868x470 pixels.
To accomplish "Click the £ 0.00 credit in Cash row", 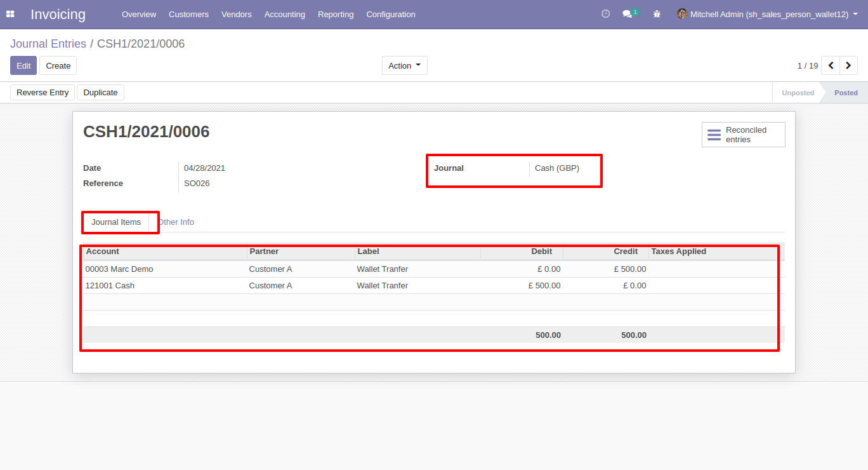I will click(635, 286).
